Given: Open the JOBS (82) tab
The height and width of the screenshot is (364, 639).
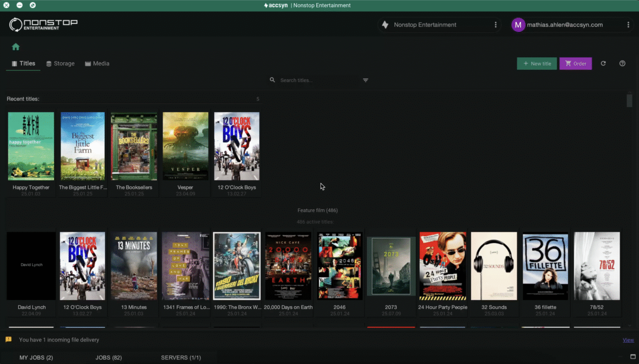Looking at the screenshot, I should pyautogui.click(x=109, y=357).
